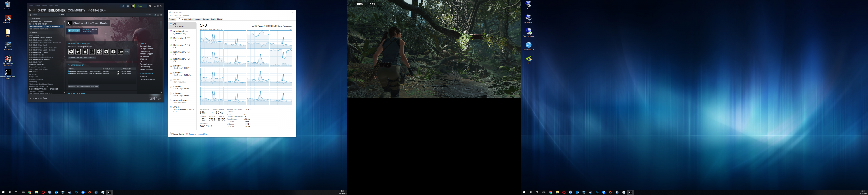Open Elementary OS desktop shortcut
Image resolution: width=868 pixels, height=195 pixels.
[528, 46]
